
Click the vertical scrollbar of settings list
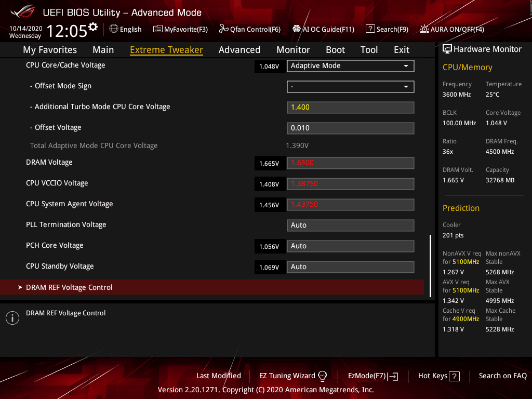click(431, 266)
